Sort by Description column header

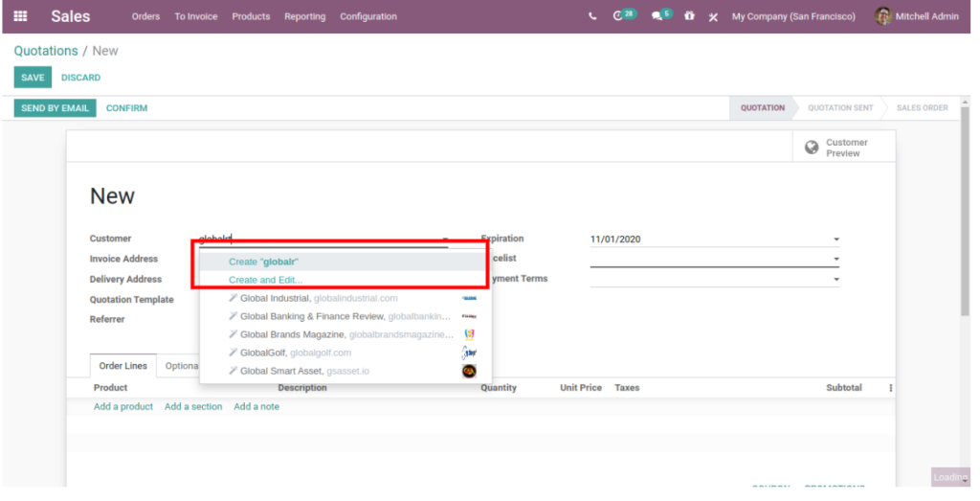[x=302, y=388]
